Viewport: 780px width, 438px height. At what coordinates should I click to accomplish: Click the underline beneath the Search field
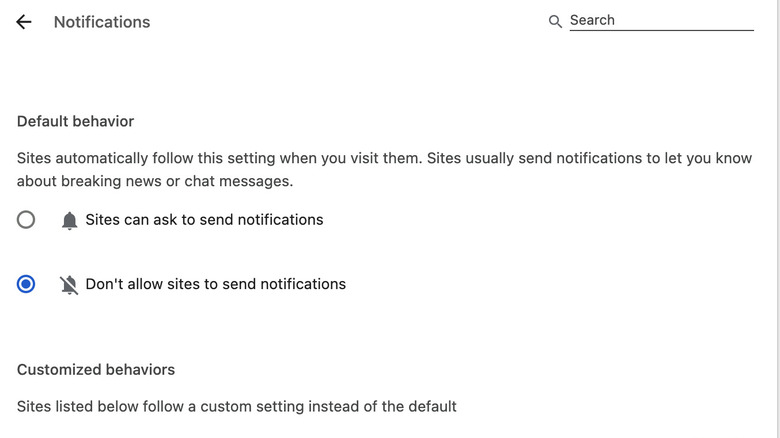[x=661, y=31]
